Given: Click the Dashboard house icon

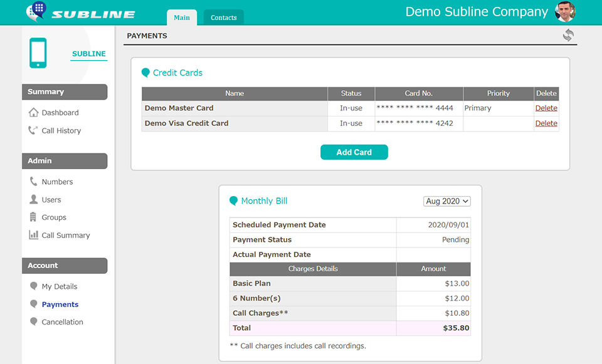Looking at the screenshot, I should click(x=34, y=113).
